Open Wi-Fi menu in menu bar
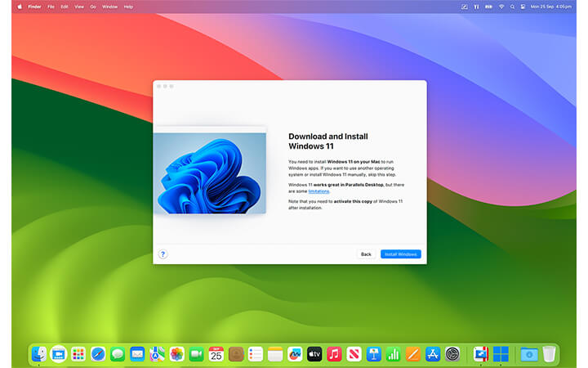The image size is (588, 368). point(501,7)
